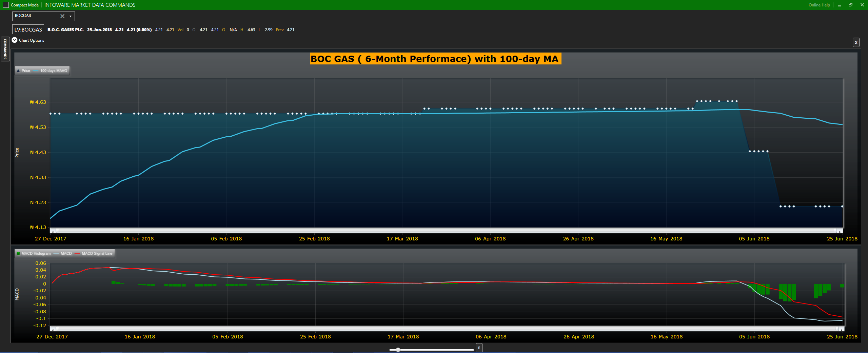Click the price chart scrollbar right arrow

click(840, 231)
